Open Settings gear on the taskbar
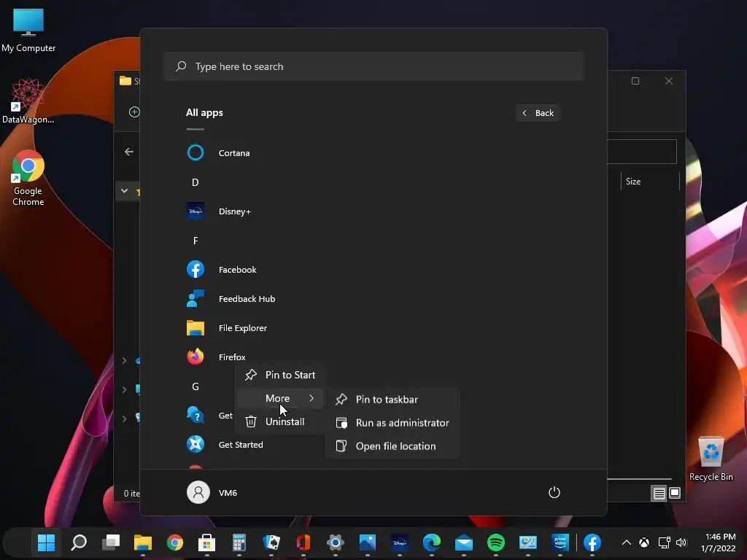 pyautogui.click(x=336, y=542)
